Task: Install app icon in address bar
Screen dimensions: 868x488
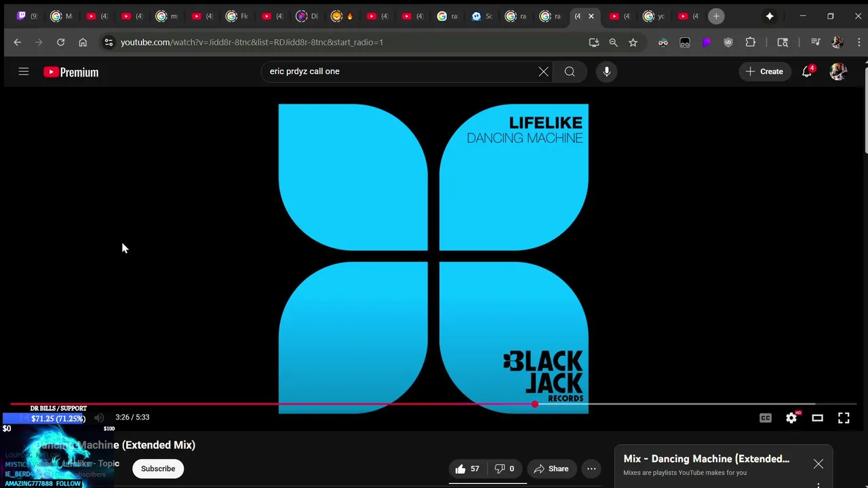Action: 594,42
